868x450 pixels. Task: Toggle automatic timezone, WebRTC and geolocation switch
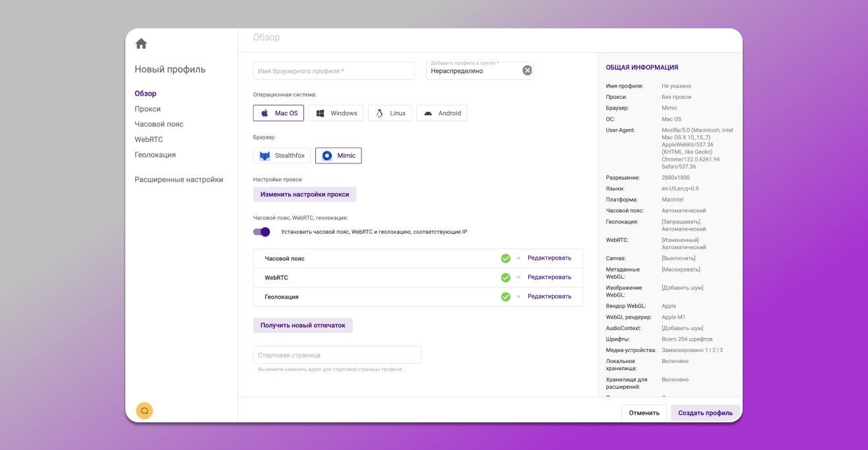pyautogui.click(x=262, y=232)
